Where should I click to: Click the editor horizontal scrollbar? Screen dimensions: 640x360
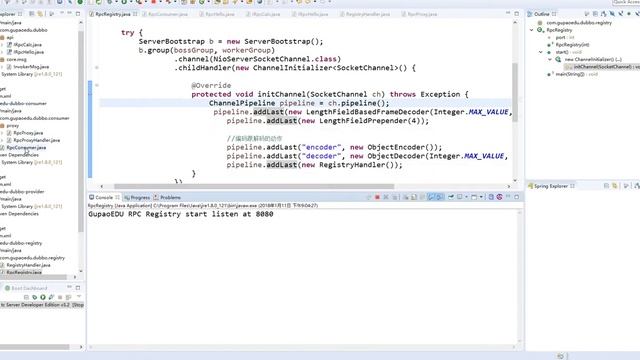click(254, 186)
